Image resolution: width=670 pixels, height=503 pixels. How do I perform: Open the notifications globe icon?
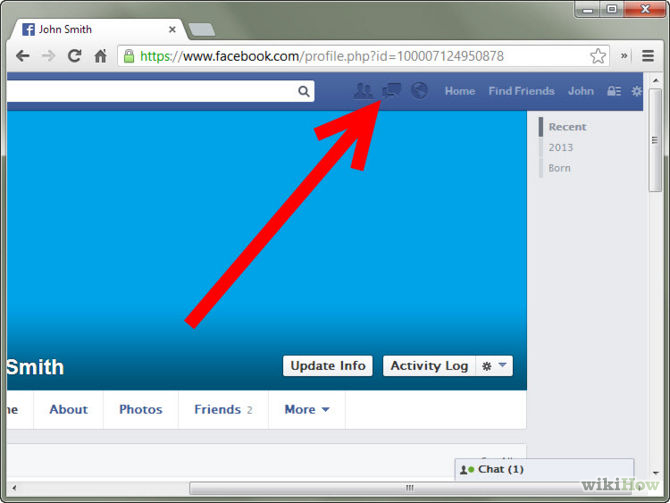(x=420, y=91)
